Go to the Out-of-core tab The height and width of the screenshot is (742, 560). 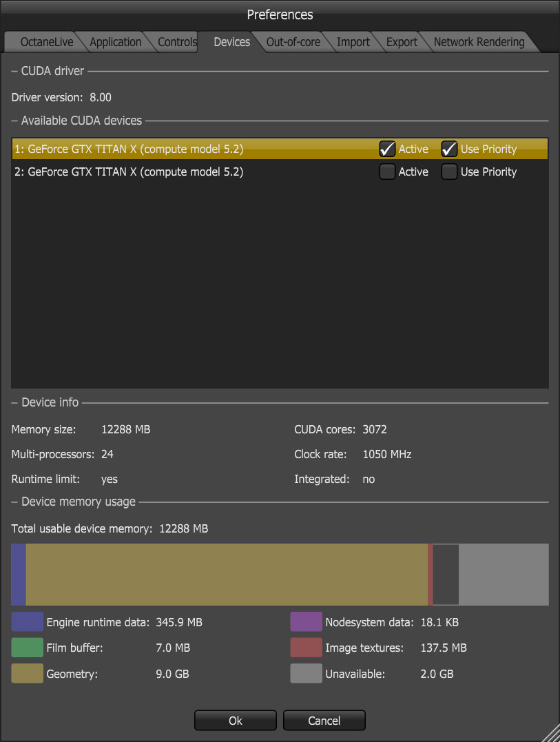click(x=293, y=42)
